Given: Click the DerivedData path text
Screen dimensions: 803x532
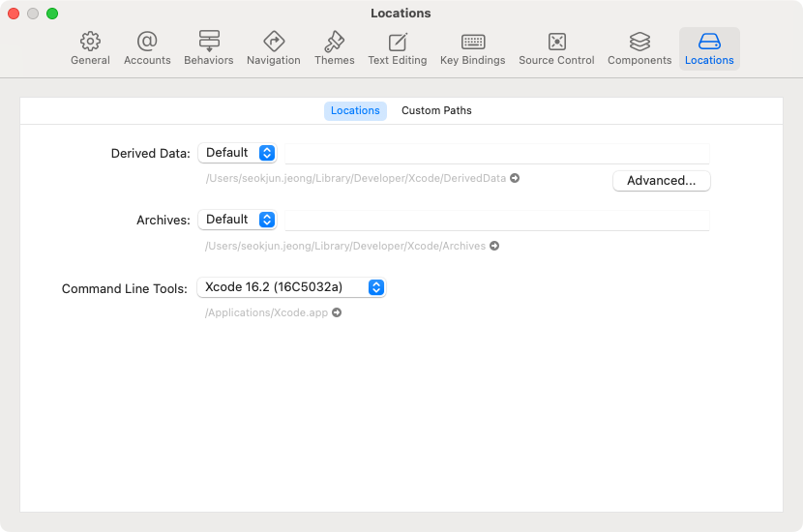Looking at the screenshot, I should [355, 178].
